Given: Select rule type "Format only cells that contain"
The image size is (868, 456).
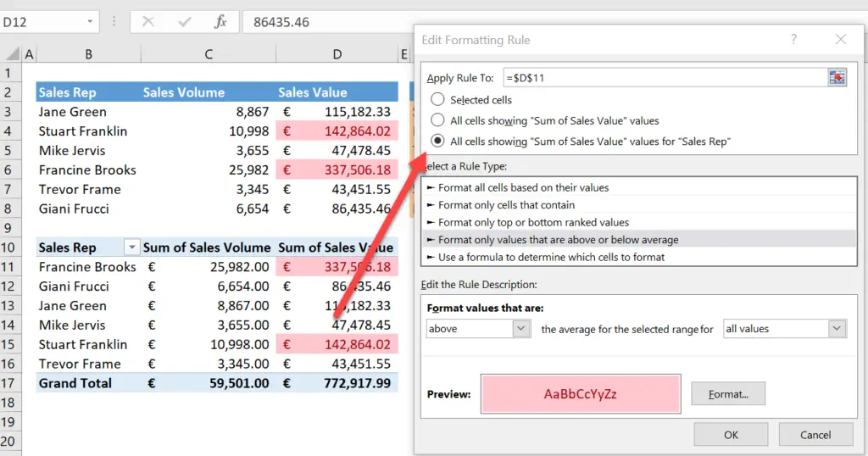Looking at the screenshot, I should tap(639, 205).
